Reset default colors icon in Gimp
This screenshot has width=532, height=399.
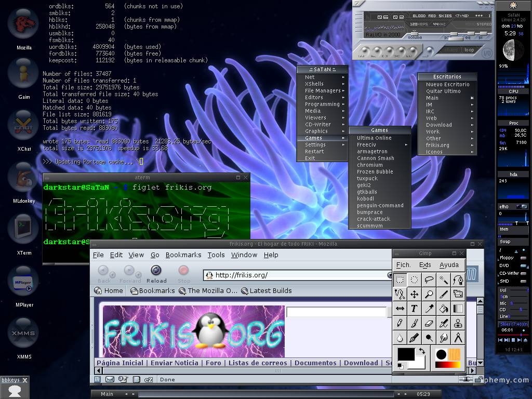click(401, 366)
